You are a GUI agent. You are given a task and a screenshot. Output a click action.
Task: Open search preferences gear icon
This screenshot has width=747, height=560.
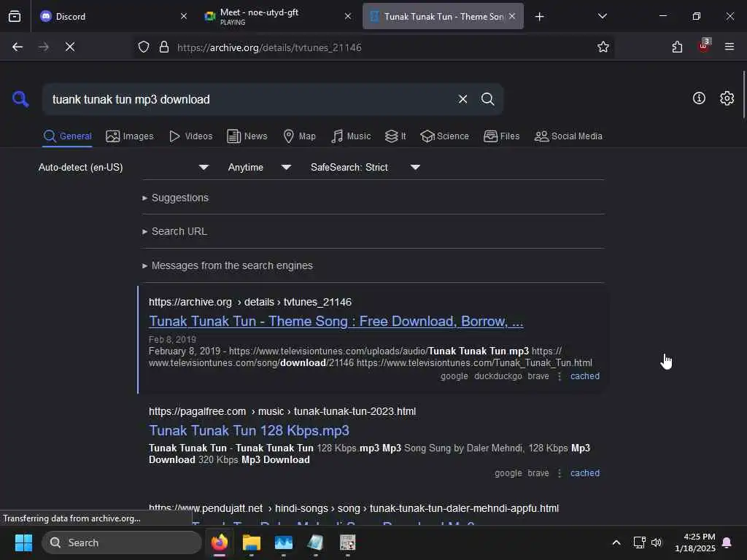coord(727,98)
